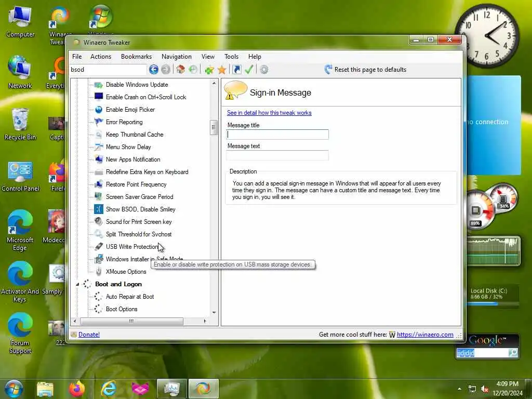Open settings via the gear toolbar icon
The image size is (532, 399).
click(264, 70)
